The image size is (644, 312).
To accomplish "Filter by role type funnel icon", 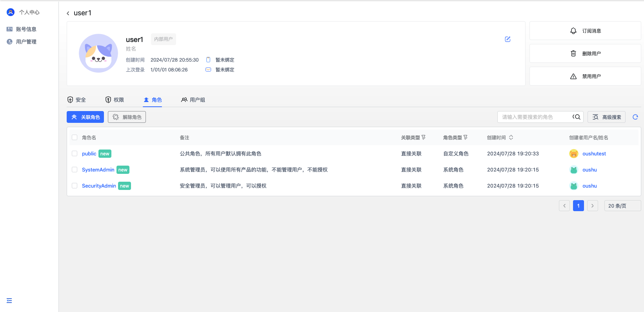I will 466,137.
